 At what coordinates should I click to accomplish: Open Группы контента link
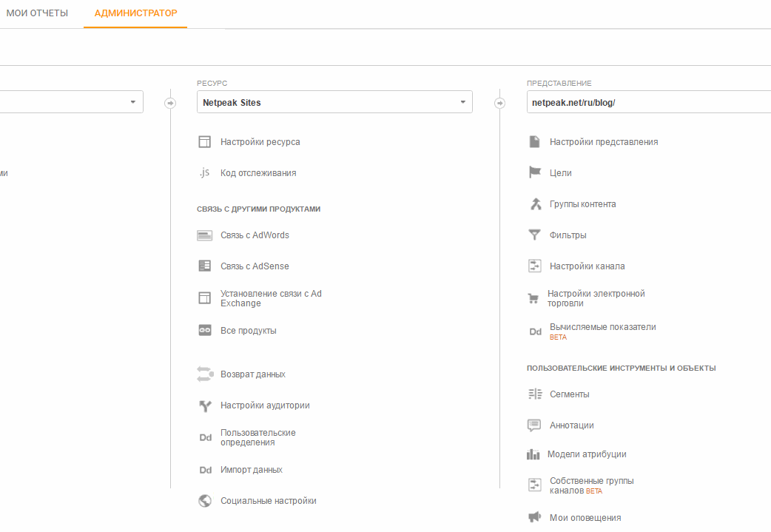point(582,204)
